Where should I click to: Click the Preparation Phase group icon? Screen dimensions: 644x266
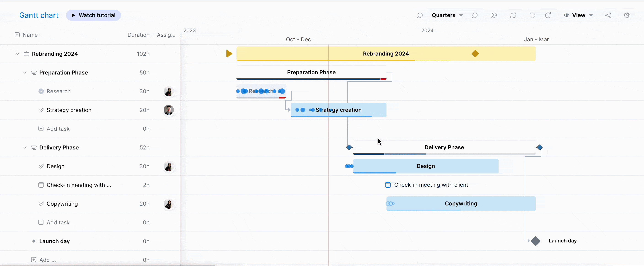[x=34, y=72]
